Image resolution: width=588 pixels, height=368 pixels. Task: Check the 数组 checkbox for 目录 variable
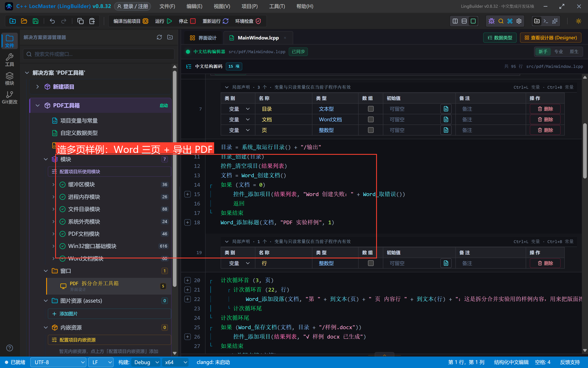tap(371, 109)
